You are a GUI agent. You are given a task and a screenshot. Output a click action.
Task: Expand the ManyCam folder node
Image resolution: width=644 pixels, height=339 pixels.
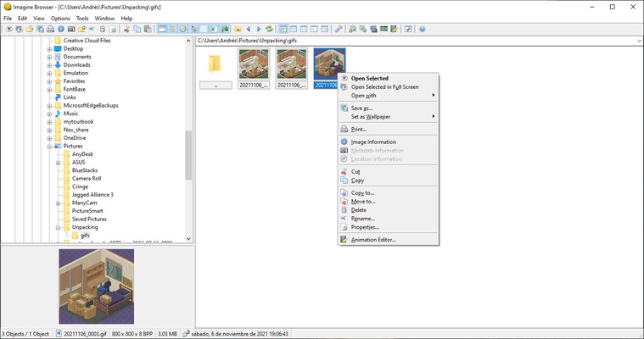[x=58, y=203]
